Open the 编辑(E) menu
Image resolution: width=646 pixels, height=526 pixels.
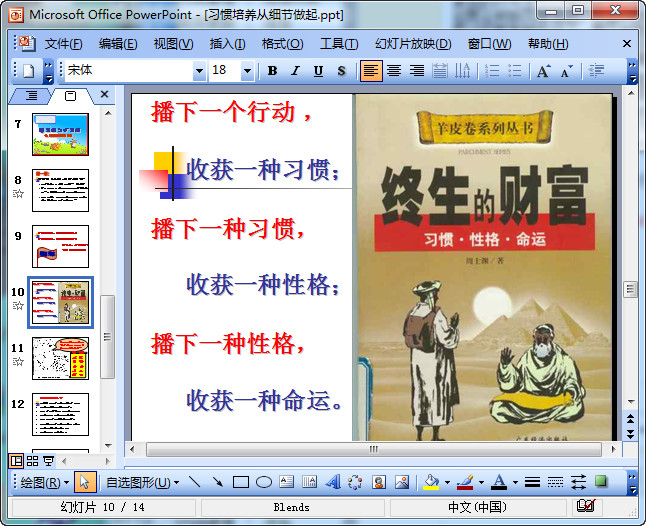coord(118,44)
